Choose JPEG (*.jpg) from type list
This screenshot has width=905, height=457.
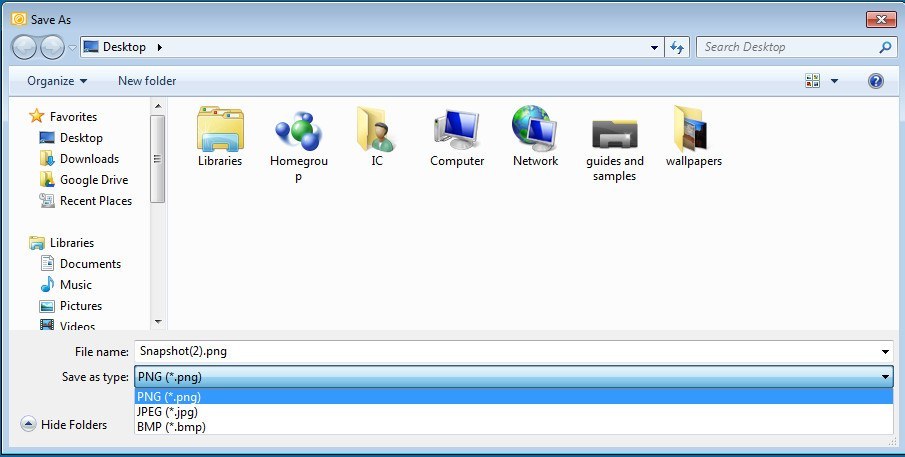(x=166, y=411)
